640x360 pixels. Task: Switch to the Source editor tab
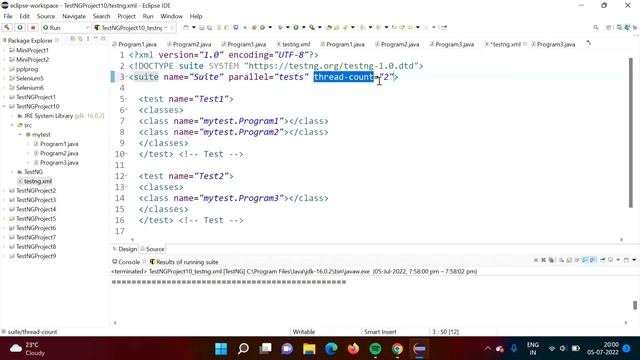(152, 249)
